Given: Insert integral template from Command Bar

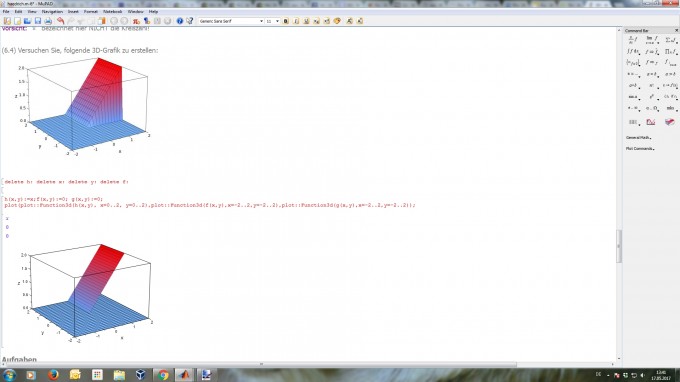Looking at the screenshot, I should [x=633, y=52].
